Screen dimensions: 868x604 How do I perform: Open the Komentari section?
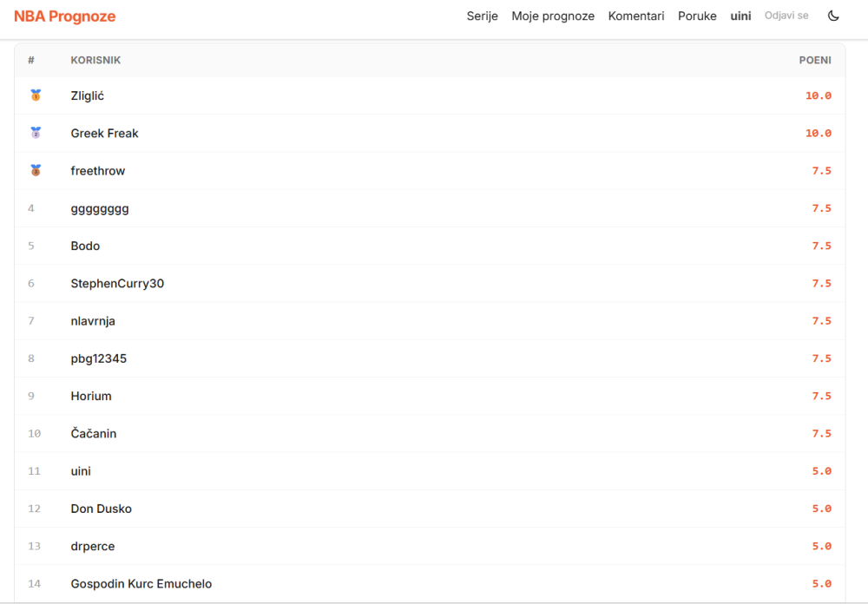point(636,16)
